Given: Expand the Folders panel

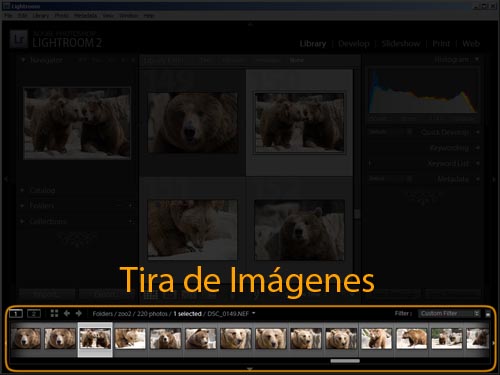Looking at the screenshot, I should tap(22, 206).
